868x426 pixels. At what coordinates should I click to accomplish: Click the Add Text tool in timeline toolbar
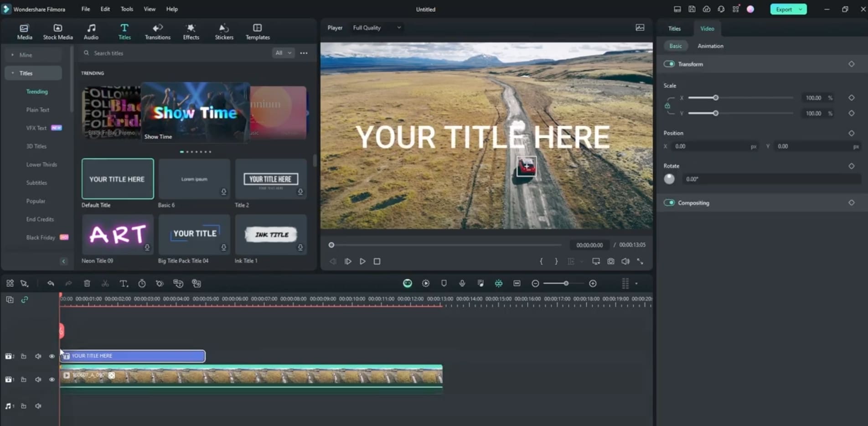124,284
